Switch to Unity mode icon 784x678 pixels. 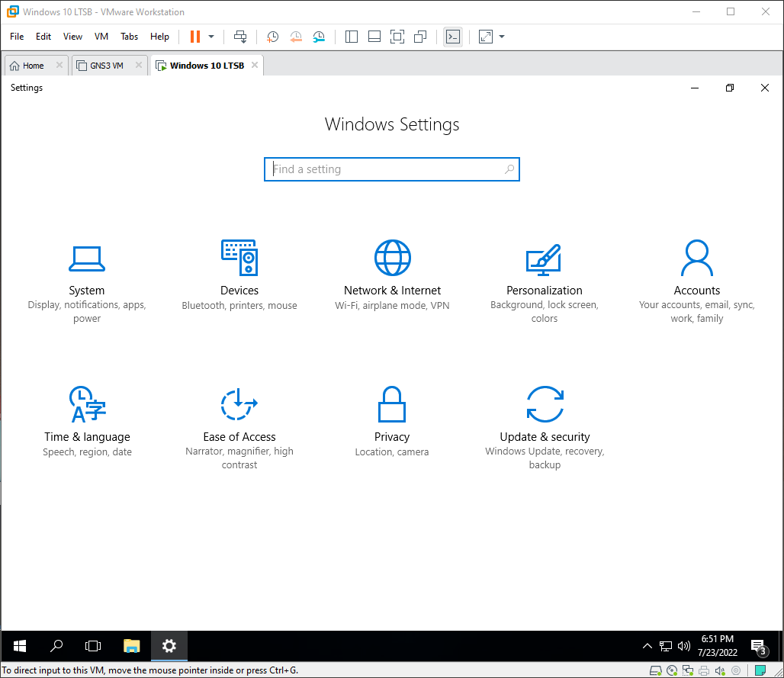click(x=420, y=37)
